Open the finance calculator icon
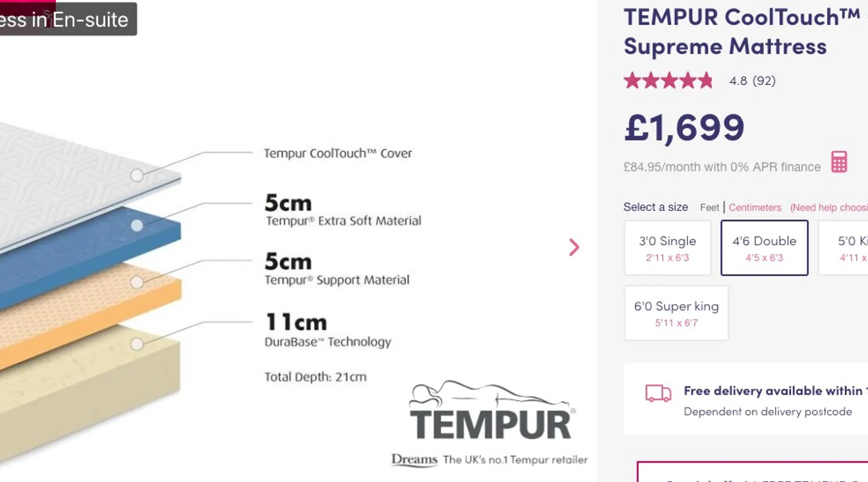Viewport: 868px width, 482px height. [839, 162]
